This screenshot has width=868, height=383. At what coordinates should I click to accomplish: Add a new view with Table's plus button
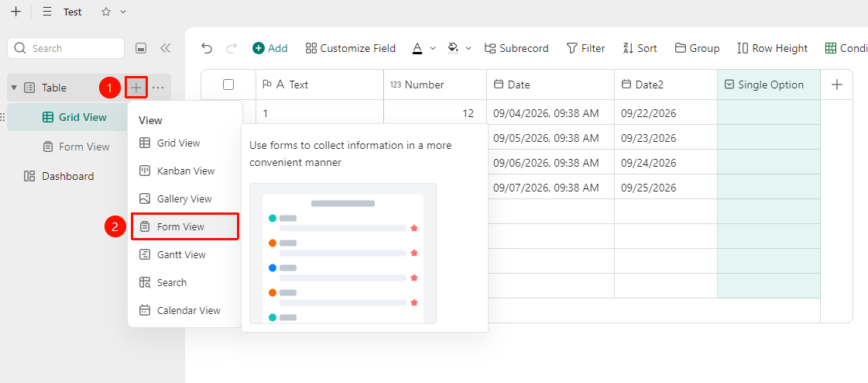point(136,88)
